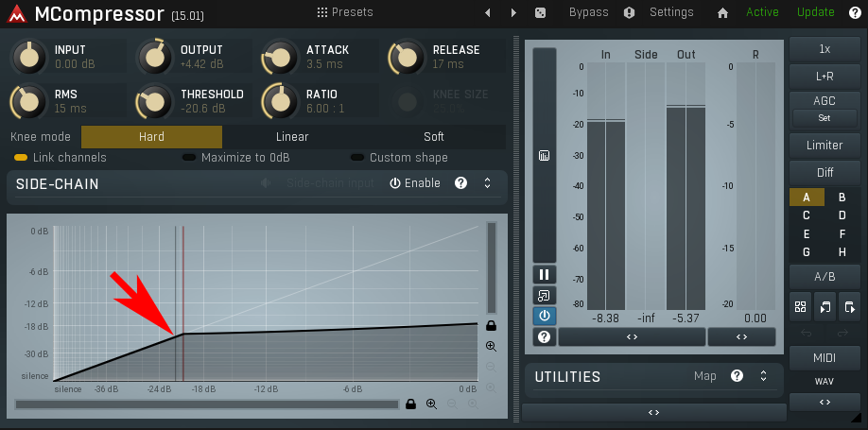Open the Presets menu
Image resolution: width=868 pixels, height=430 pixels.
tap(352, 12)
